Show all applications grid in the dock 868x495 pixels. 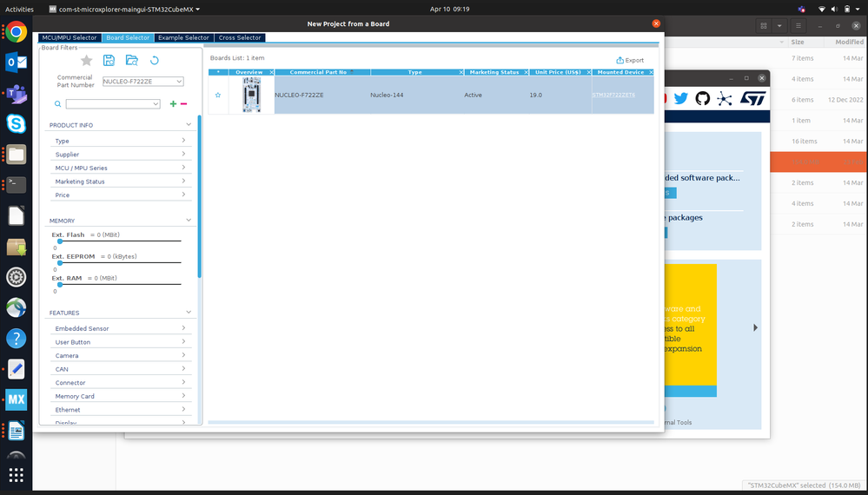[x=16, y=474]
